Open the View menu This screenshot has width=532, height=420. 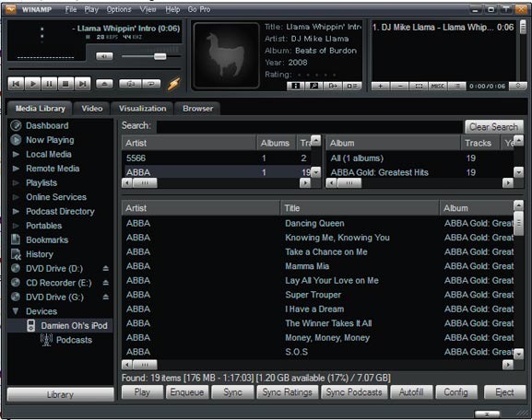point(148,9)
